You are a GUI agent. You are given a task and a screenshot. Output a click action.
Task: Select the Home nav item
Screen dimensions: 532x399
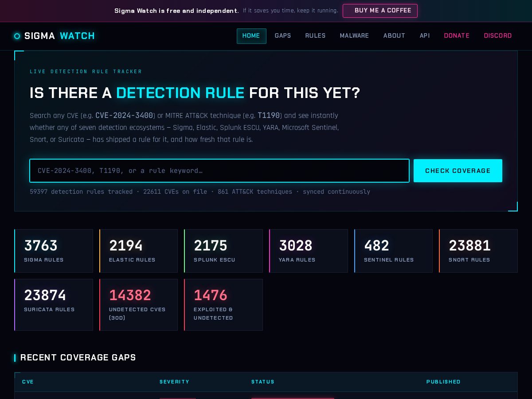[251, 36]
